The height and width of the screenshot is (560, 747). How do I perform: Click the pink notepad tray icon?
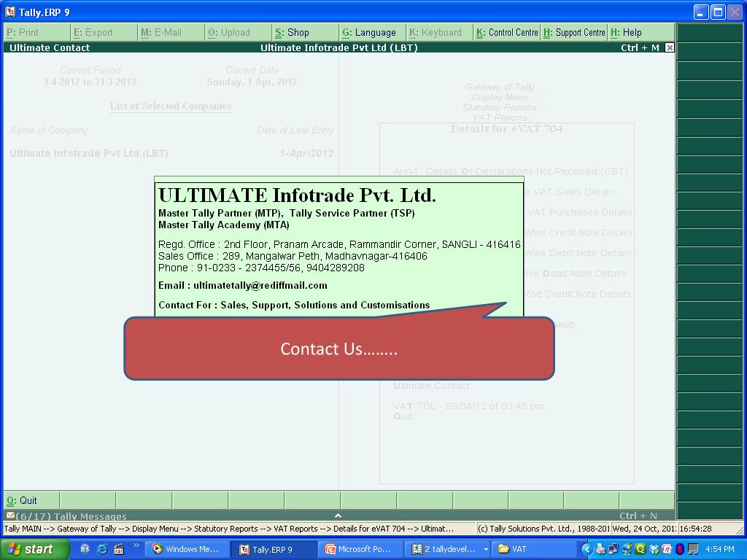[x=667, y=549]
